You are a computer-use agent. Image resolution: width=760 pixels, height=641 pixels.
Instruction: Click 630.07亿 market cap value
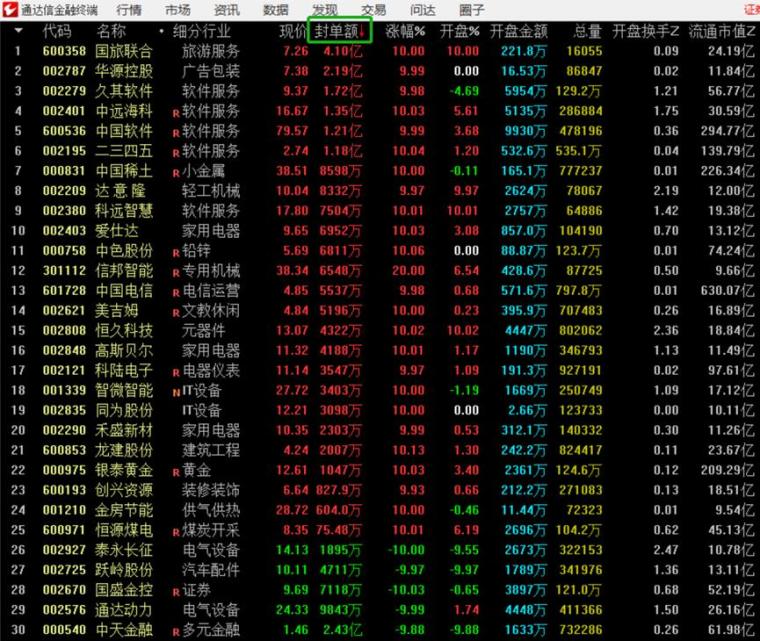pyautogui.click(x=728, y=290)
